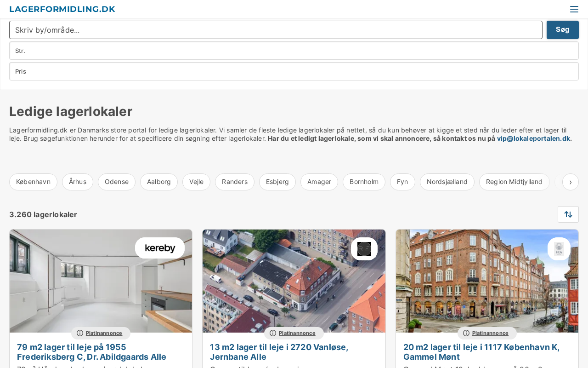
Task: Open the hamburger menu icon
Action: (574, 9)
